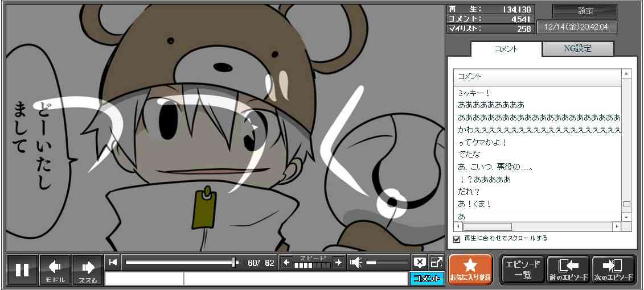644x290 pixels.
Task: Increase playback speed with right arrow
Action: [338, 262]
